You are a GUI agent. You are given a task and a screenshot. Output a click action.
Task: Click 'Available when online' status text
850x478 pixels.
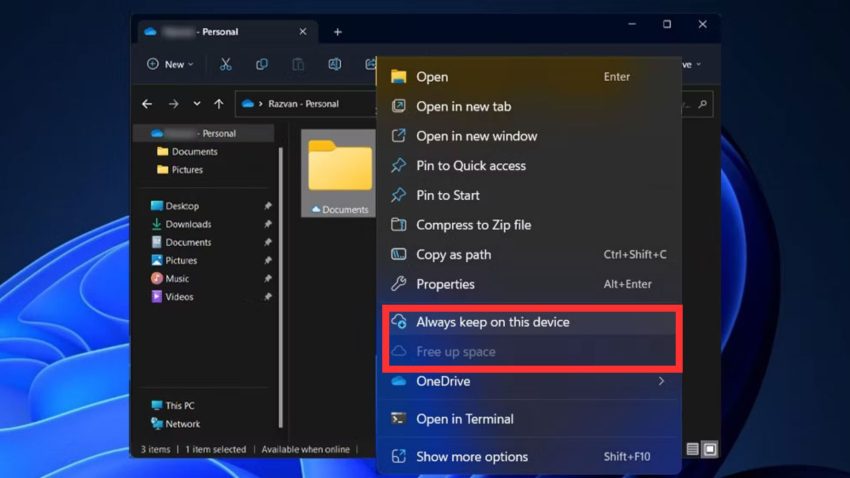point(305,449)
